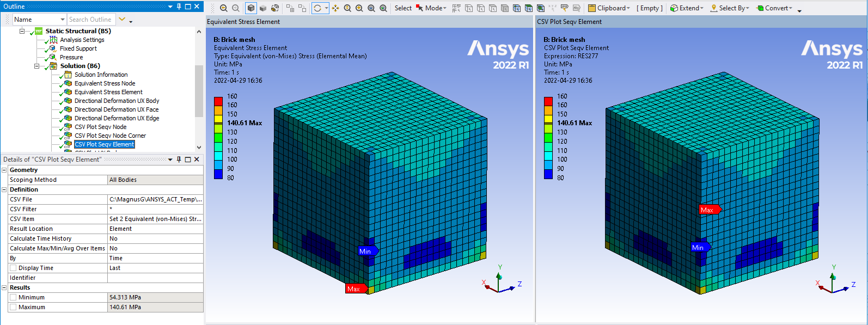Image resolution: width=868 pixels, height=325 pixels.
Task: Click the Scoping Method value All Bodies
Action: pyautogui.click(x=155, y=180)
